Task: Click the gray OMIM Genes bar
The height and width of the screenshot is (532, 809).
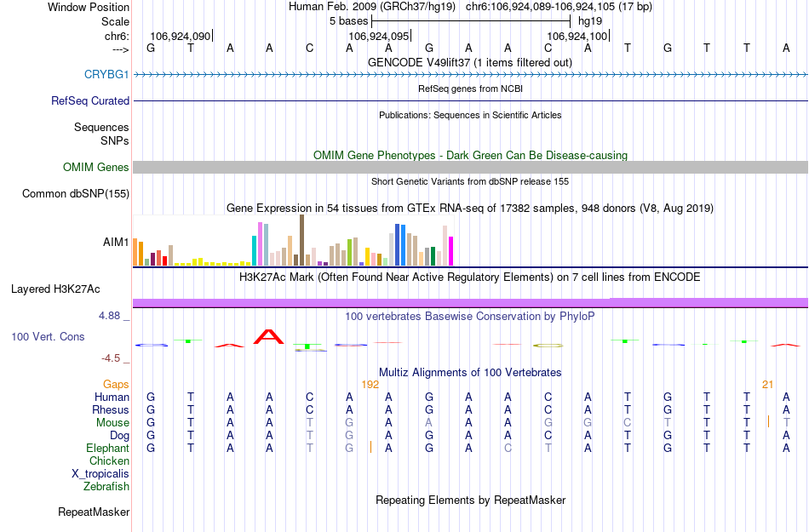Action: [x=470, y=167]
